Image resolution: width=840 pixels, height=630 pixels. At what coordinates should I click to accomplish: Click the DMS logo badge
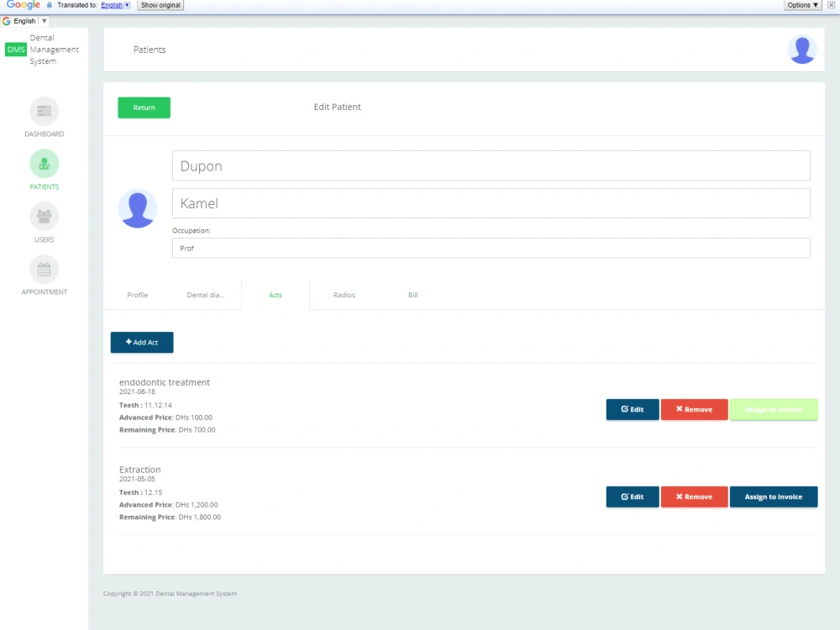(x=15, y=50)
